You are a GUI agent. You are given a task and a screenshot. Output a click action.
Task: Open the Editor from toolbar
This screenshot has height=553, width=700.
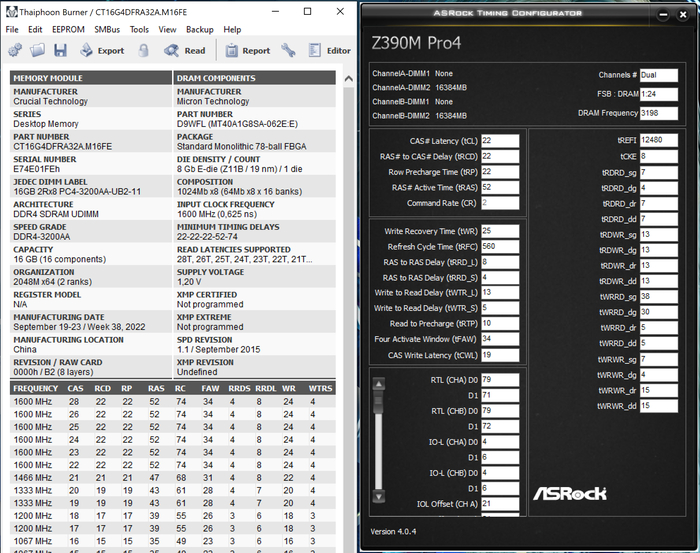[x=329, y=50]
